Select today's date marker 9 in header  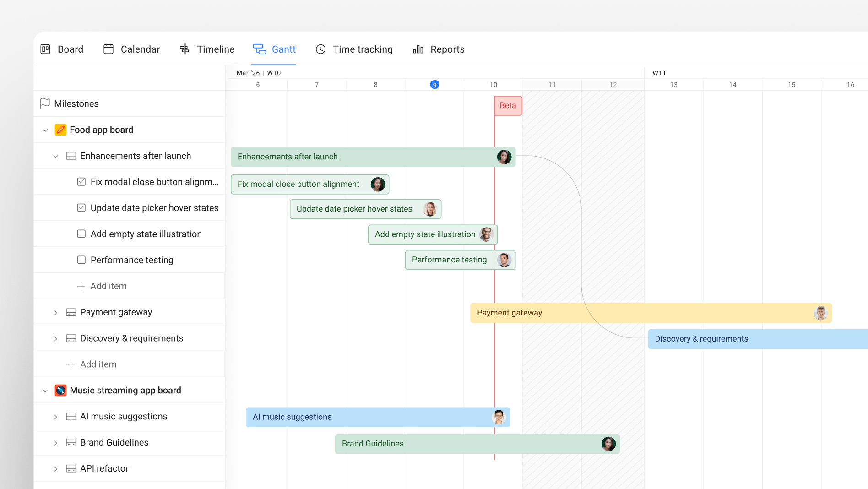[x=435, y=85]
